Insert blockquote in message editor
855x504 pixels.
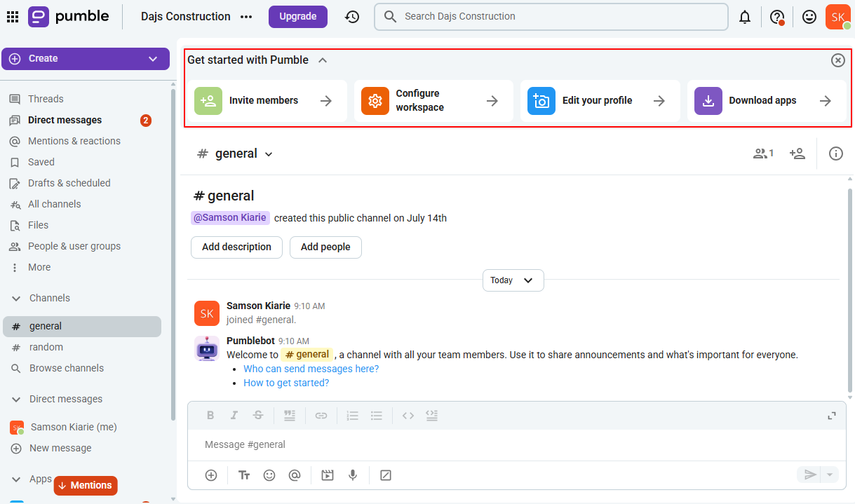point(289,416)
